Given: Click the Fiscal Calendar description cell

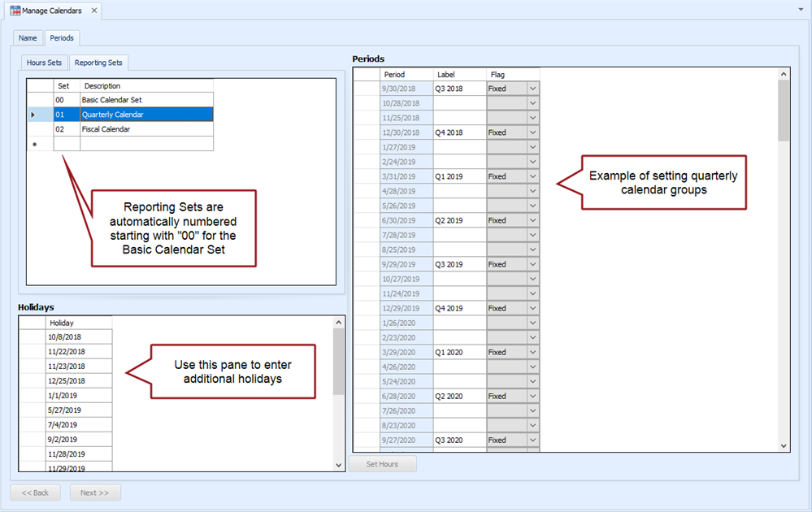Looking at the screenshot, I should click(x=146, y=129).
